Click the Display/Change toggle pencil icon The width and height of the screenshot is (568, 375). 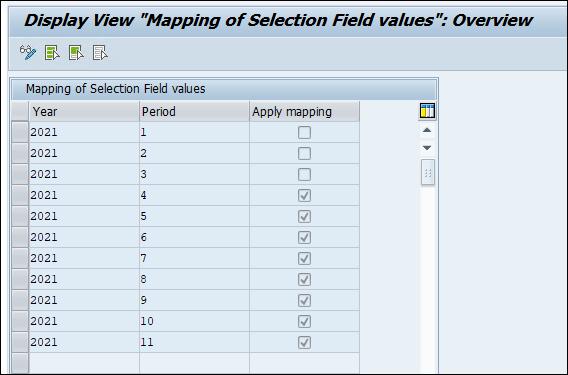click(28, 53)
